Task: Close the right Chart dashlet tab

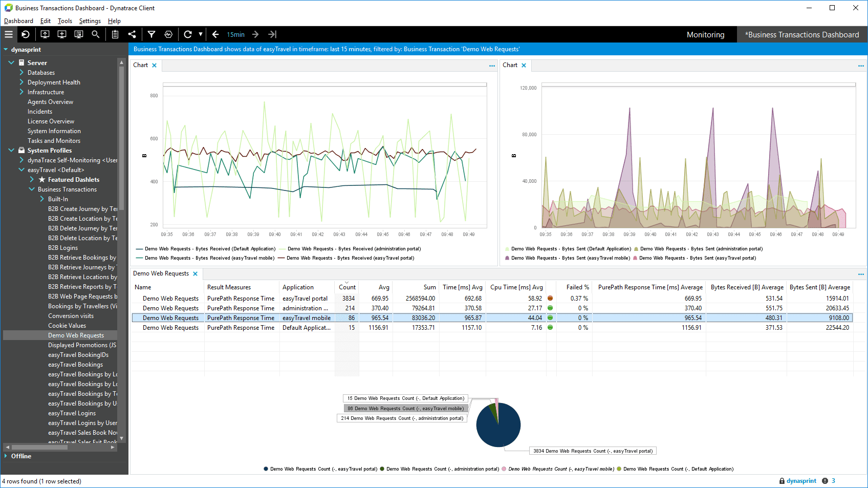Action: click(524, 66)
